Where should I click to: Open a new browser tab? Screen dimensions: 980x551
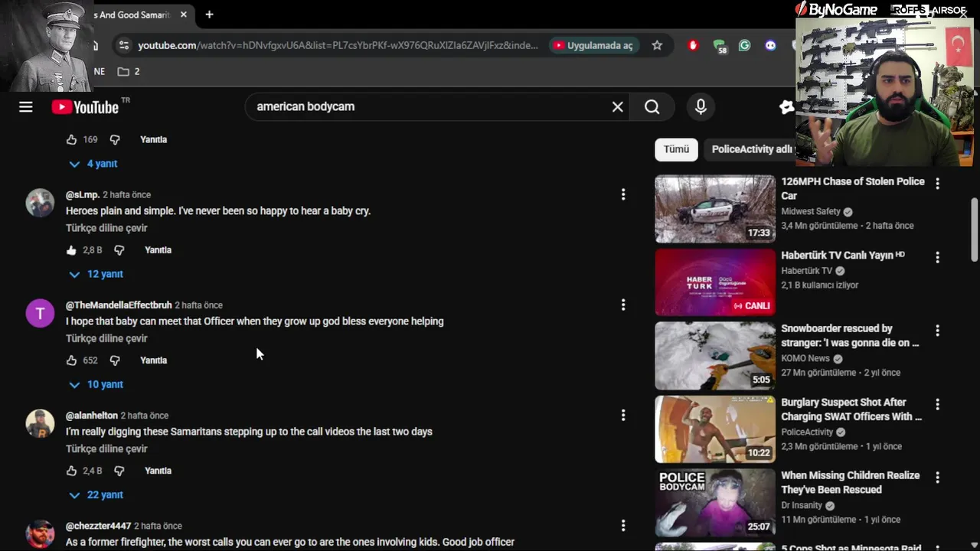209,15
